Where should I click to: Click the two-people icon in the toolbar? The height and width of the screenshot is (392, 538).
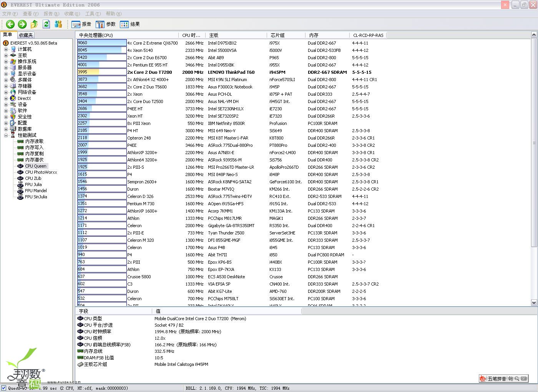(58, 24)
